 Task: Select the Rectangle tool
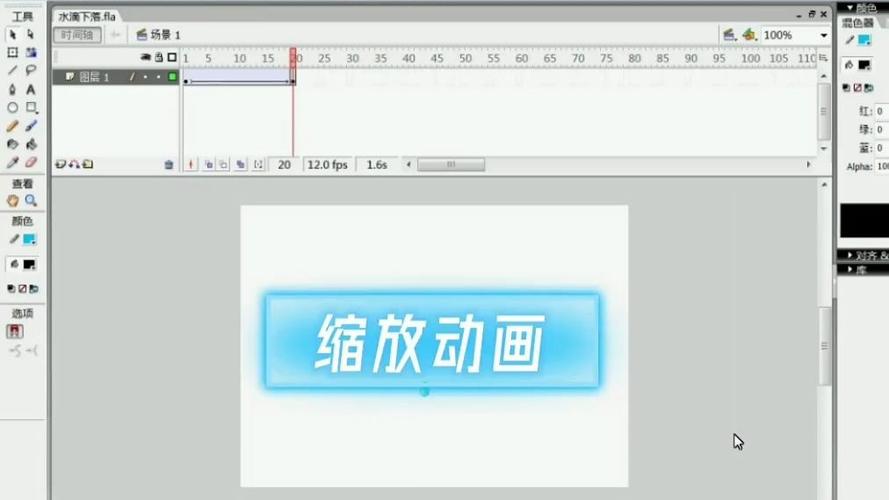[31, 107]
